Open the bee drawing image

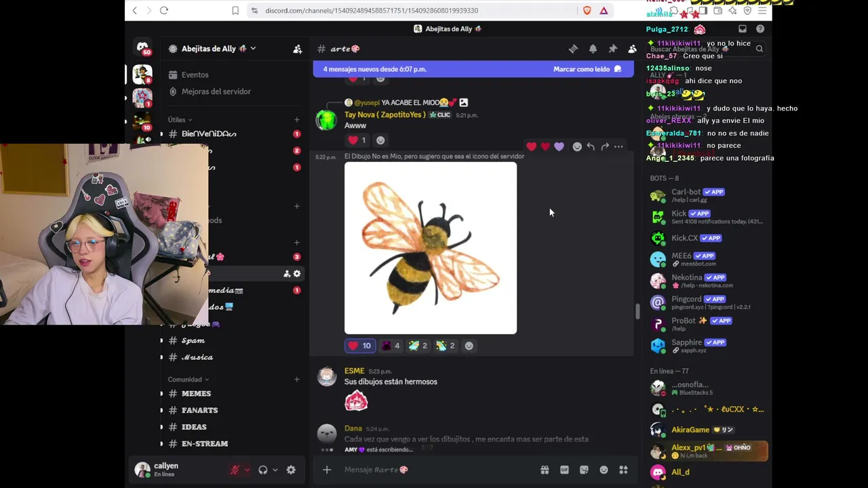coord(431,248)
